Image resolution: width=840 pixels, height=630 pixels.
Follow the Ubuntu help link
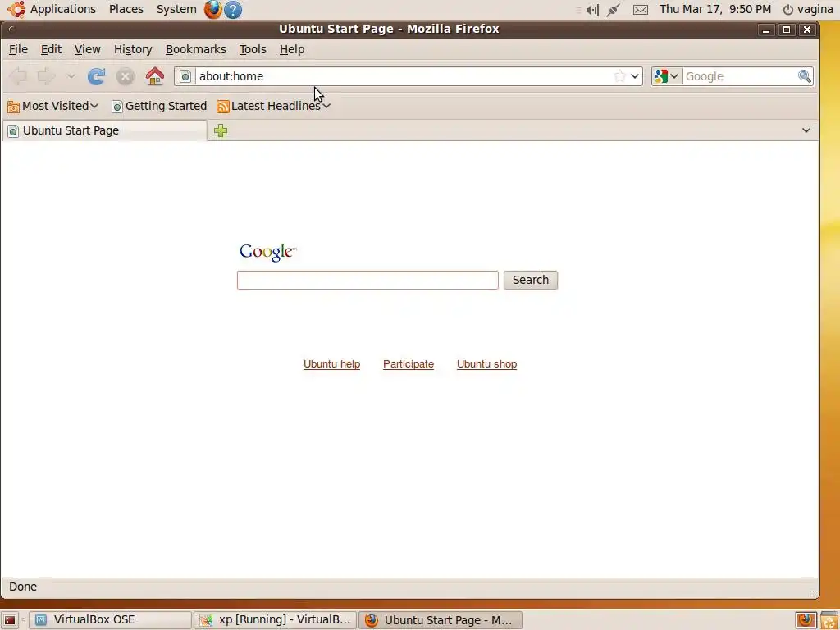[x=331, y=364]
